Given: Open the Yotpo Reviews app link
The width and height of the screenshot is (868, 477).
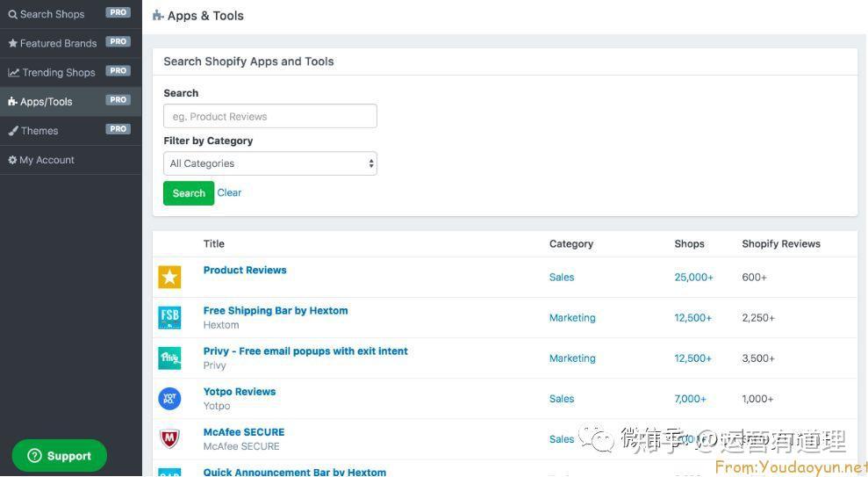Looking at the screenshot, I should [x=239, y=392].
